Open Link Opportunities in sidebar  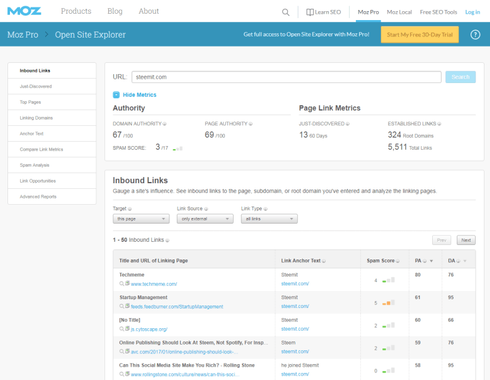point(52,181)
